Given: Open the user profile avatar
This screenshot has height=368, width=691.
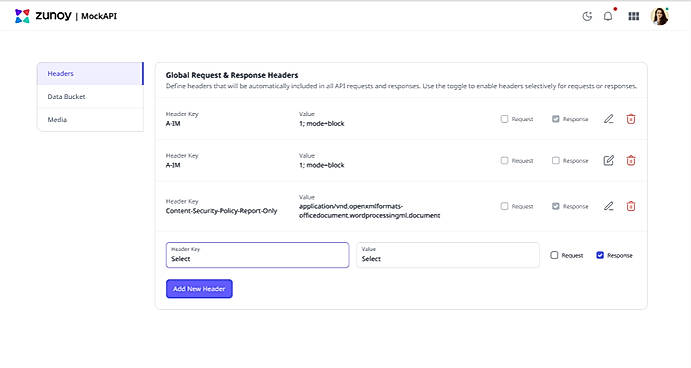Looking at the screenshot, I should point(660,16).
